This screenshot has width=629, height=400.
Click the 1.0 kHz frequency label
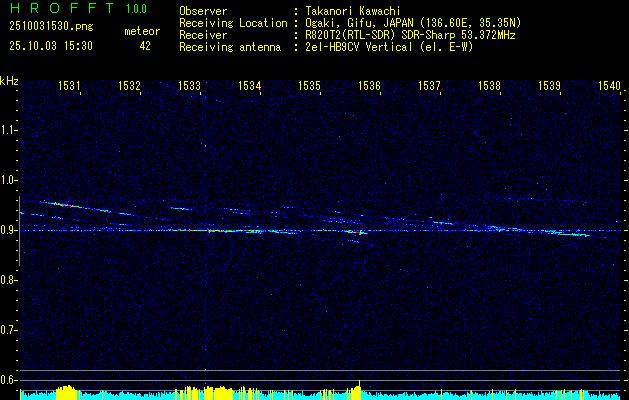[x=8, y=180]
